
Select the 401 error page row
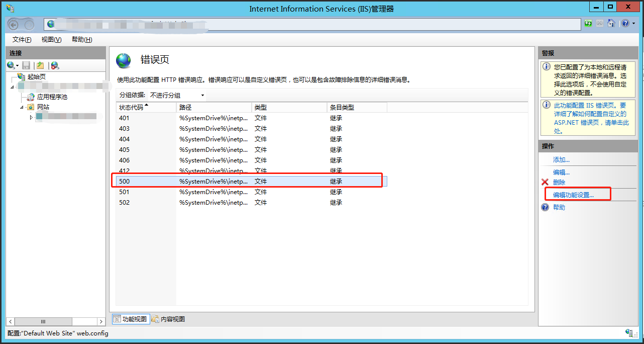point(251,118)
